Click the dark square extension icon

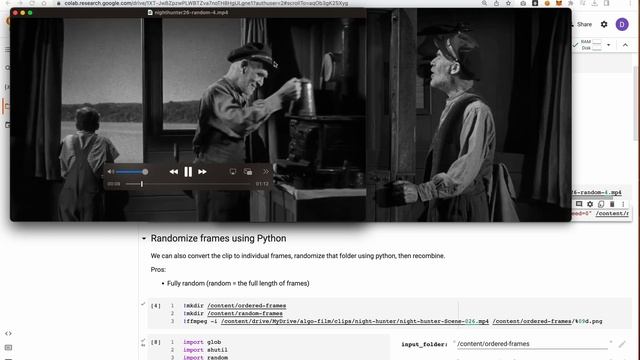pos(535,3)
